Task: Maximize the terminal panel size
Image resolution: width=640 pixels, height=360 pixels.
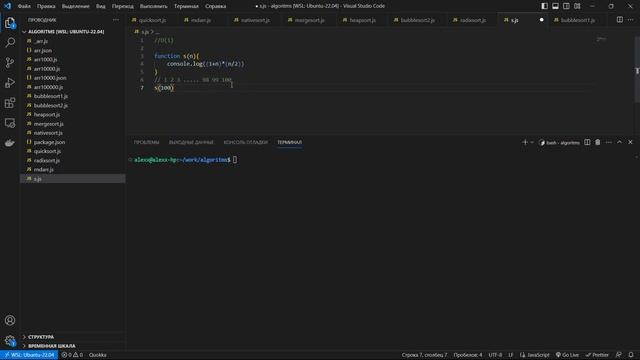Action: (620, 142)
